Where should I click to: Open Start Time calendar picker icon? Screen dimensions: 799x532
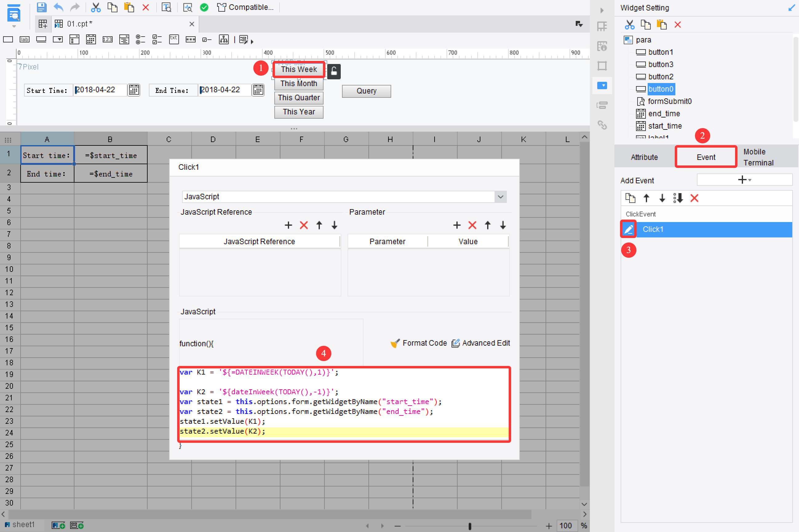tap(134, 90)
